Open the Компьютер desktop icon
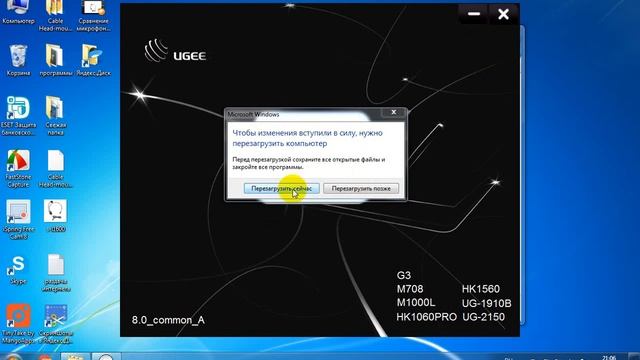This screenshot has width=640, height=360. 18,12
